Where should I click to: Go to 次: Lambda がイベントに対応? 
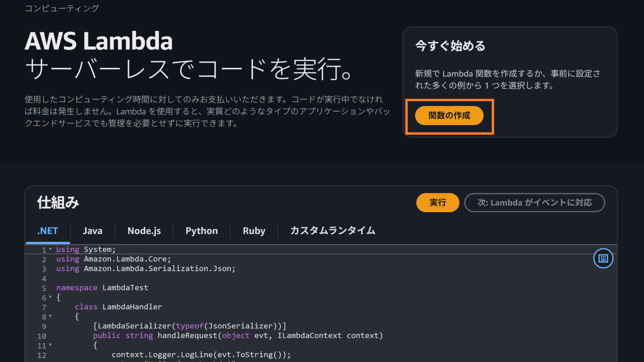[535, 203]
